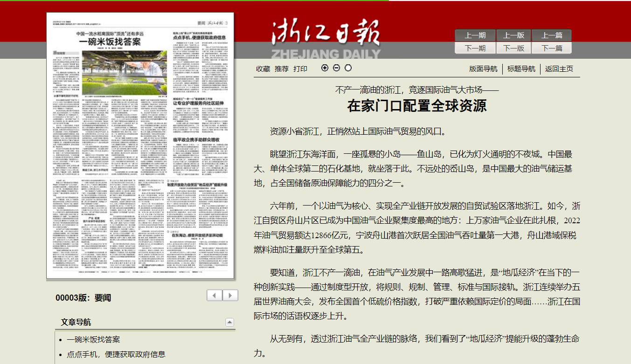Open article link 一碗米饭找答案 in navigation list

point(93,340)
